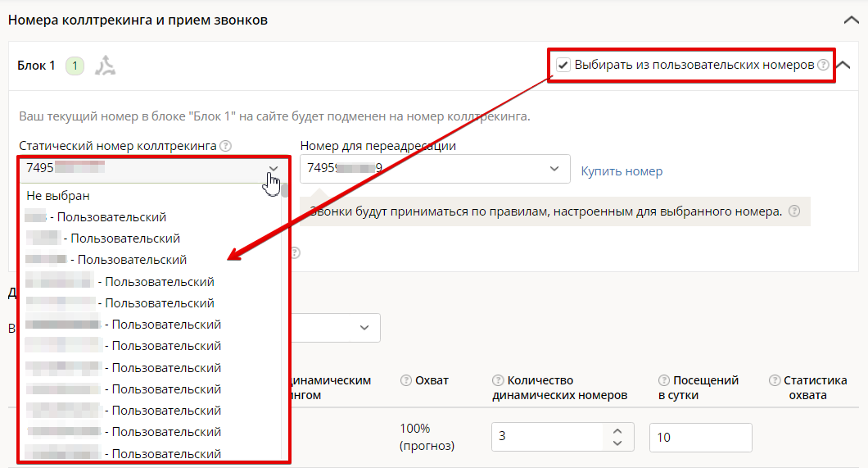Open the Номер для переадресации dropdown
868x468 pixels.
pyautogui.click(x=435, y=169)
